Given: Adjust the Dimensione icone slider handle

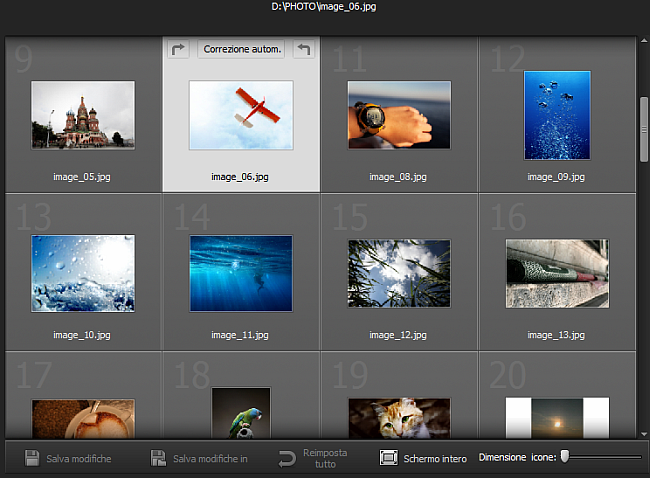Looking at the screenshot, I should tap(565, 456).
